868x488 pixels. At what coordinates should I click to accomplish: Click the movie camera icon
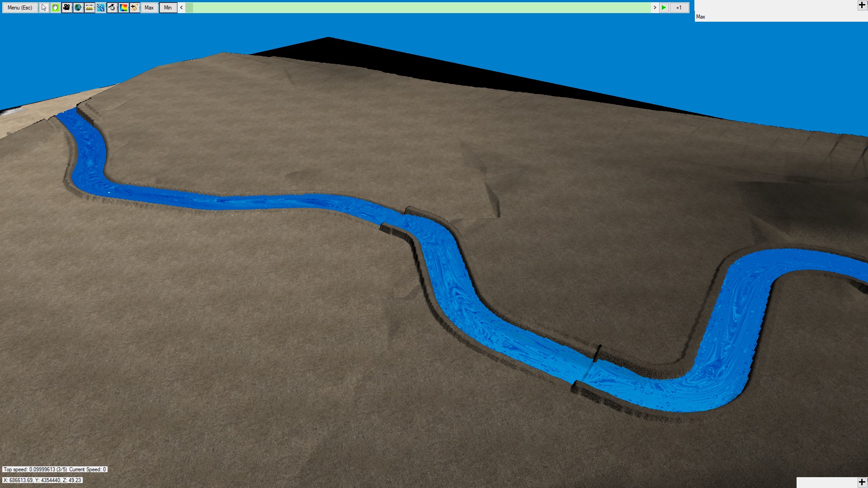pos(66,8)
